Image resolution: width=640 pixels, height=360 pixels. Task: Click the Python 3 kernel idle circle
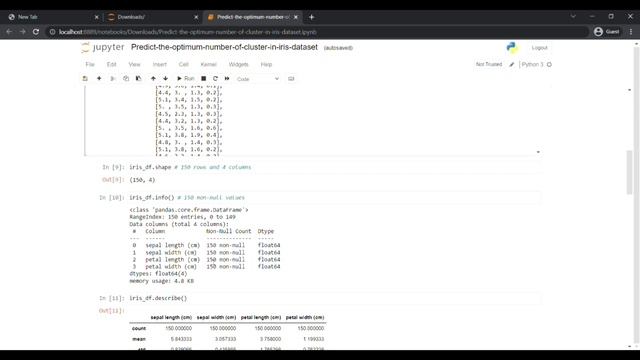tap(549, 64)
